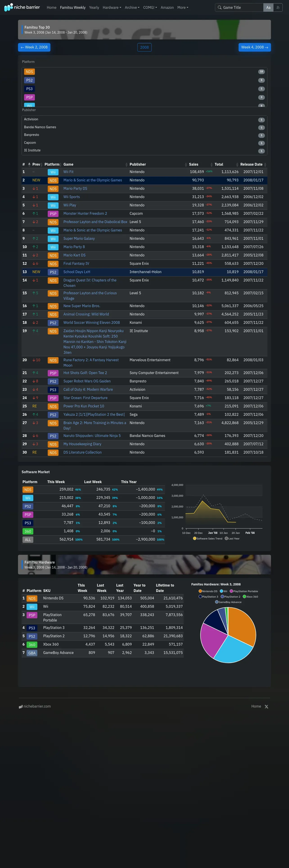Go to previous Week 2, 2008

coord(34,47)
